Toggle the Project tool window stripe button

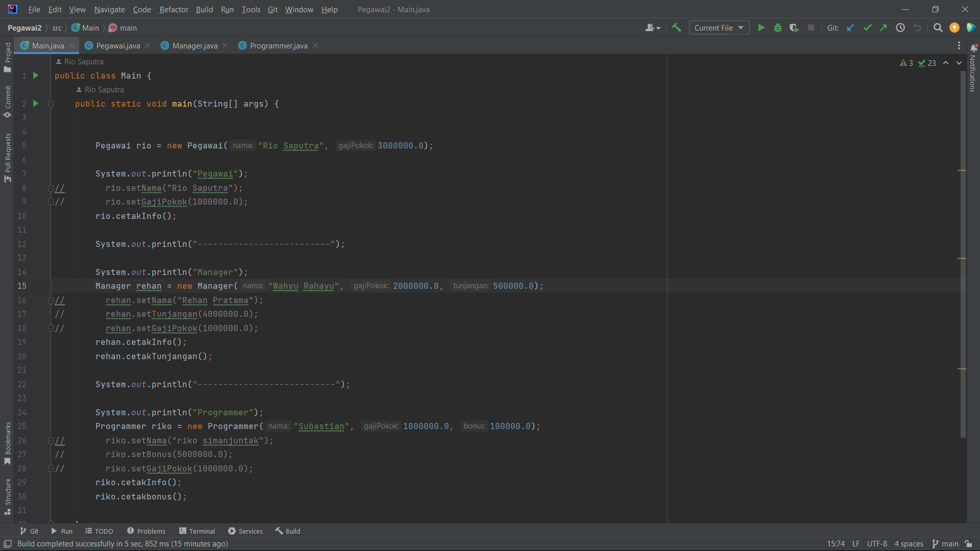point(7,55)
